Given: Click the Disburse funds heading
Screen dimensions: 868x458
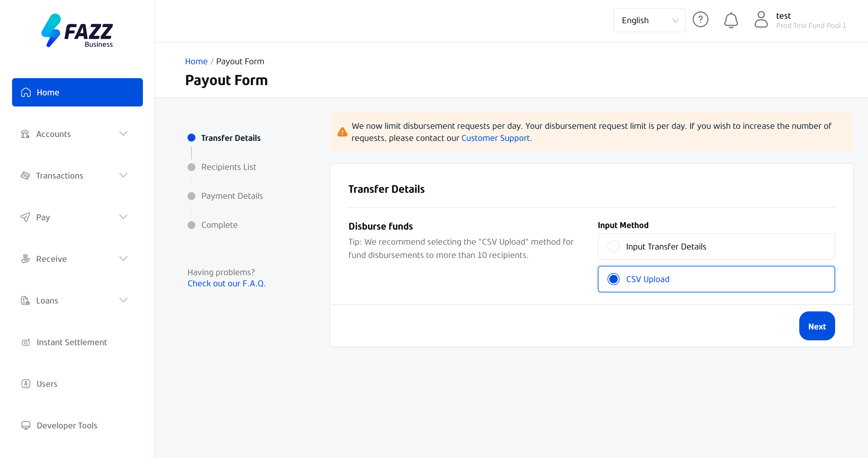Looking at the screenshot, I should (x=380, y=226).
